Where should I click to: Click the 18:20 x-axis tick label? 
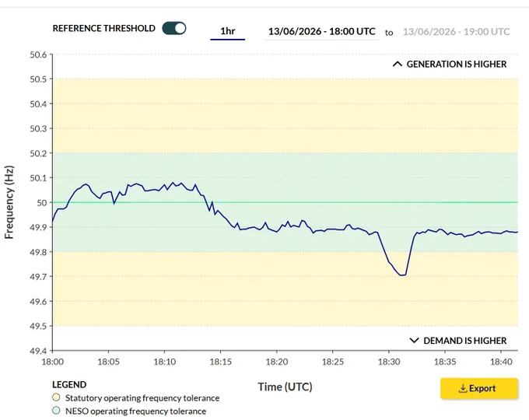pyautogui.click(x=277, y=362)
